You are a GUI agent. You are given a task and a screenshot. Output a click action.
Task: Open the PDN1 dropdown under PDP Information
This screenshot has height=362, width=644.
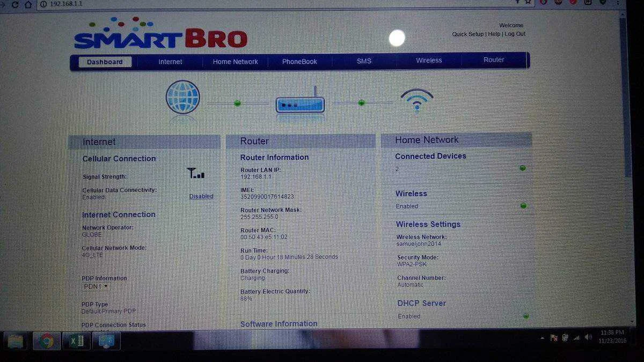tap(96, 286)
